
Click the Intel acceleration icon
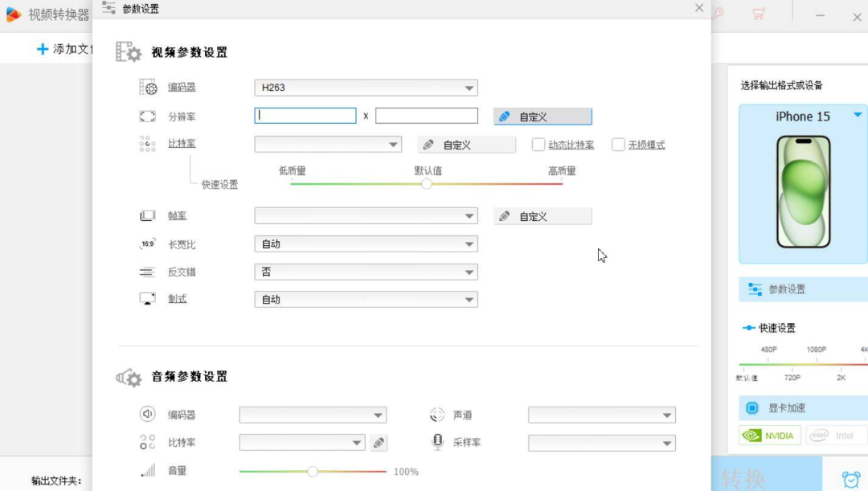817,435
